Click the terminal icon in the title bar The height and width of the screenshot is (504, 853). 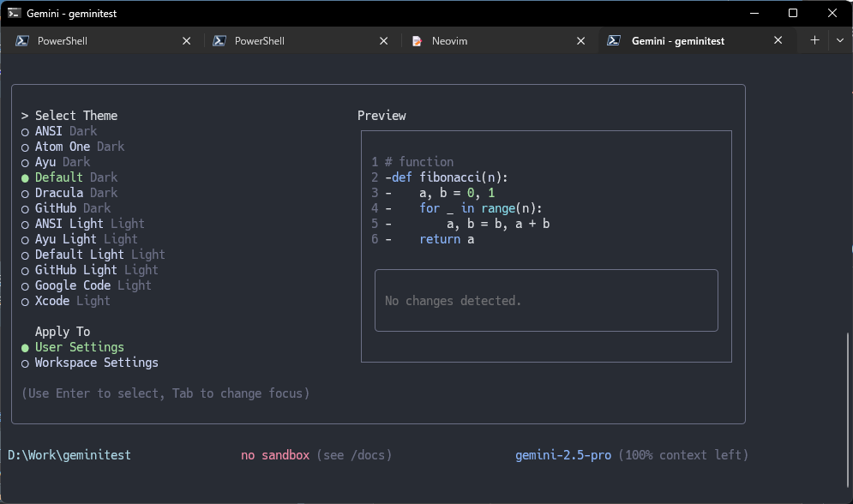coord(14,13)
